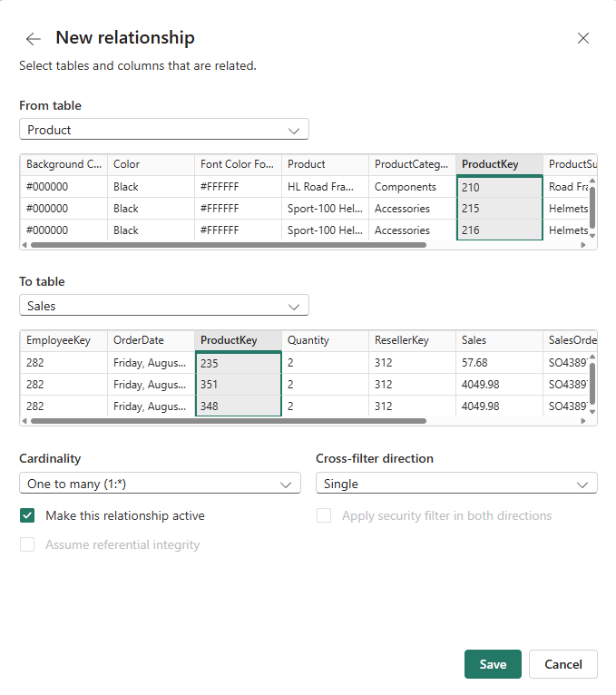Viewport: 616px width, 695px height.
Task: Open the From table dropdown showing Product
Action: (x=164, y=130)
